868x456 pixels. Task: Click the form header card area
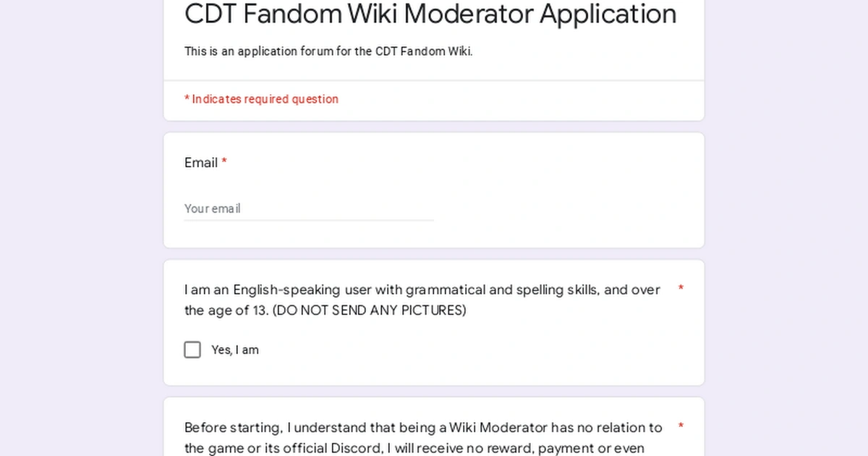point(434,40)
